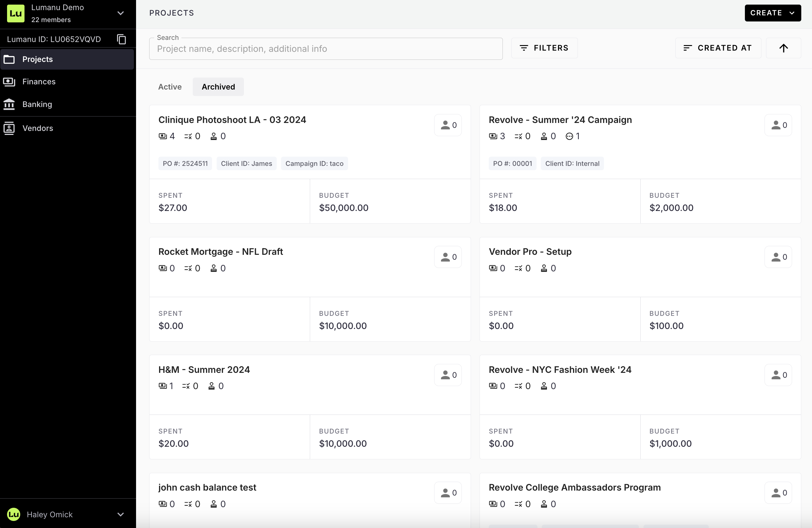812x528 pixels.
Task: Go to Banking in the sidebar
Action: pos(37,104)
